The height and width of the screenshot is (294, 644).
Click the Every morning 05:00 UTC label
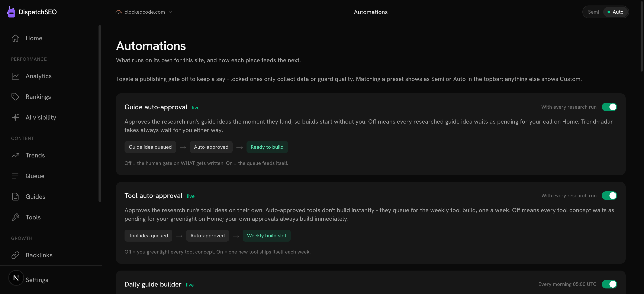(x=567, y=284)
